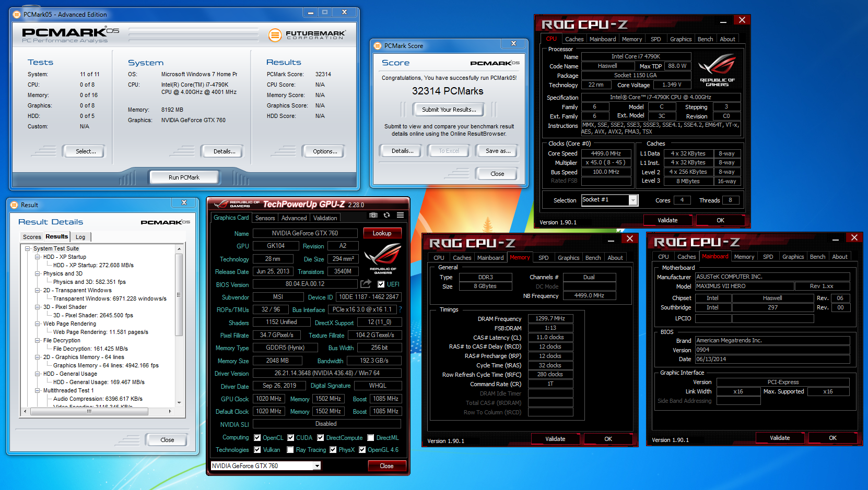Collapse the 2D - Transparent Windows node
The height and width of the screenshot is (490, 868).
tap(38, 290)
